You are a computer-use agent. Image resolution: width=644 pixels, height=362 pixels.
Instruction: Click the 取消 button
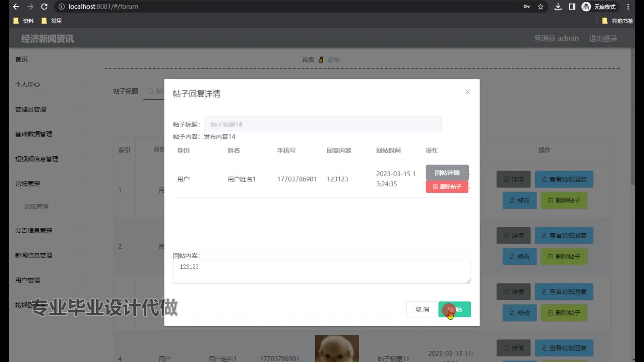pyautogui.click(x=422, y=309)
